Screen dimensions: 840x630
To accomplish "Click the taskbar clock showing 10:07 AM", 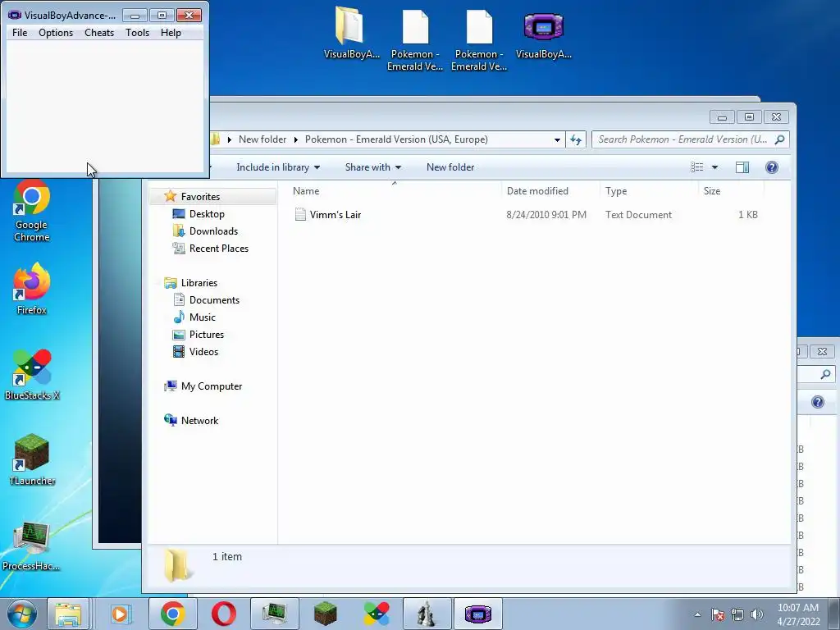I will point(798,614).
